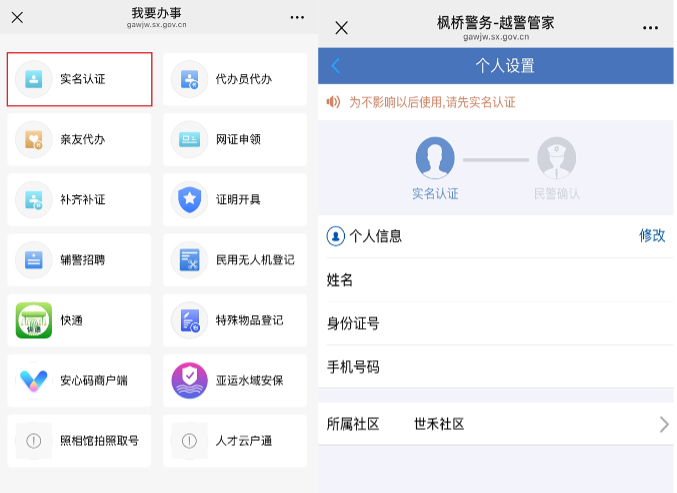Open more options menu on 我要办事 page
The image size is (677, 493).
pyautogui.click(x=297, y=18)
